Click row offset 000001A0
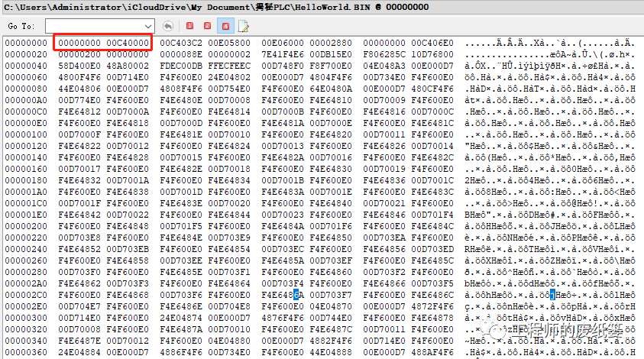 (x=26, y=192)
